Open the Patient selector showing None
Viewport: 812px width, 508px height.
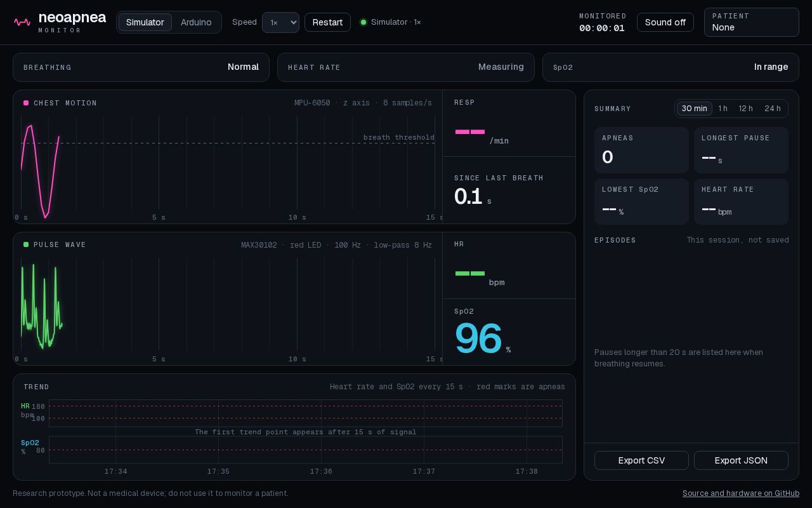751,22
